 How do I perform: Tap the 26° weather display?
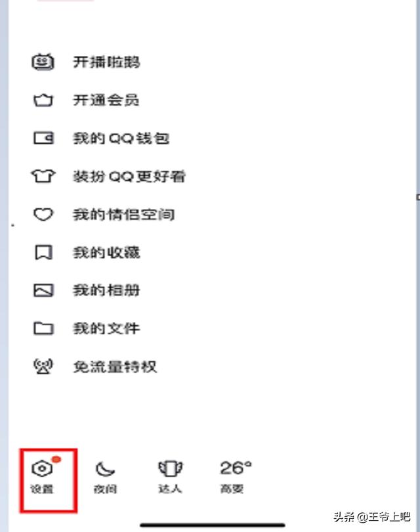click(x=236, y=476)
